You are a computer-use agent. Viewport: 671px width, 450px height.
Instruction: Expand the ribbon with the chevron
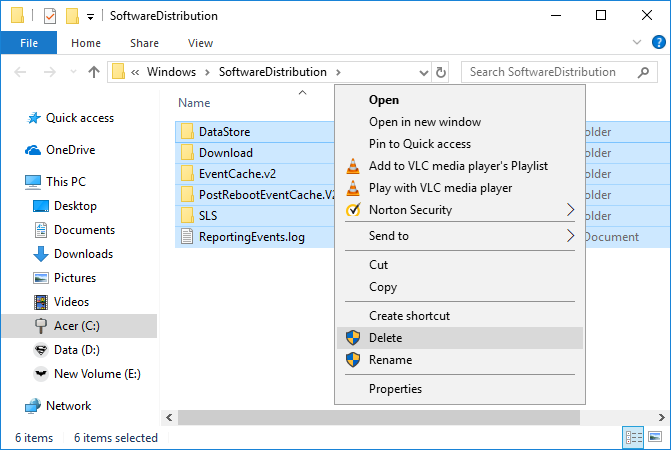[x=634, y=43]
